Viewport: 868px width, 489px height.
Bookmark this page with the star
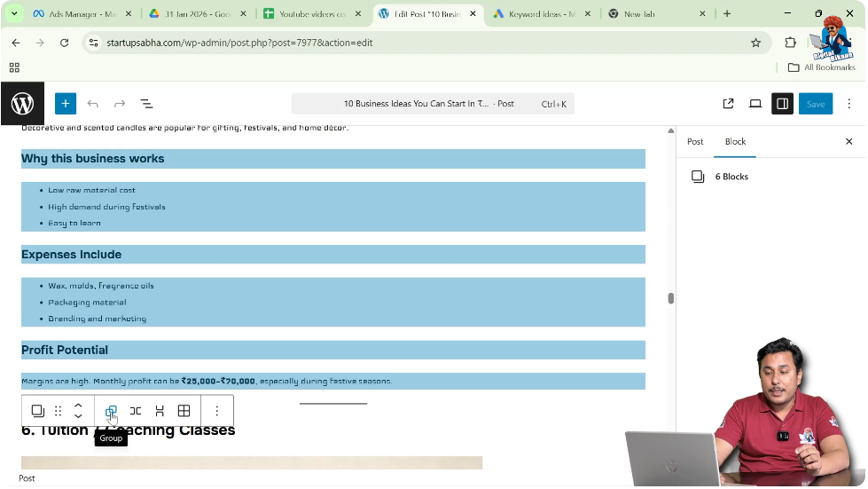[x=755, y=43]
